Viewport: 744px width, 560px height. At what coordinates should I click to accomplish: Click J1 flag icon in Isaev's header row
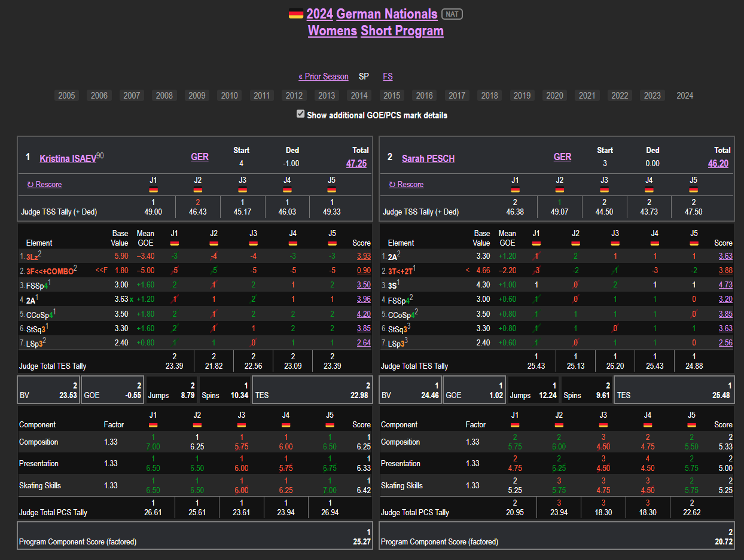[x=153, y=190]
